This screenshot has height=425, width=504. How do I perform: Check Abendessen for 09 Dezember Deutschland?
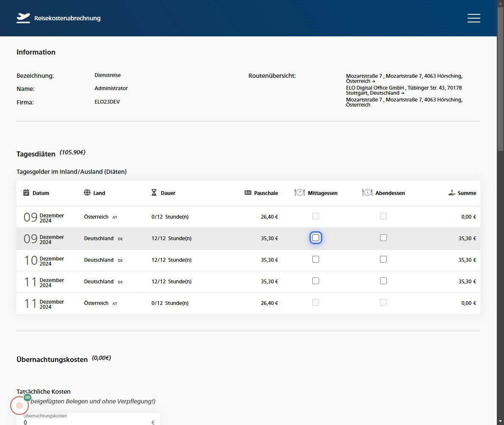click(x=383, y=238)
